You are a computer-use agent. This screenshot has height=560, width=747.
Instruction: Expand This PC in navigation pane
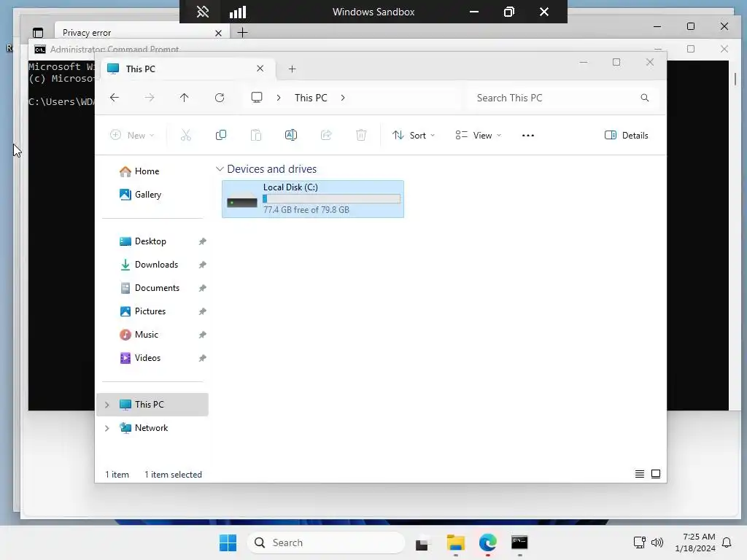107,405
